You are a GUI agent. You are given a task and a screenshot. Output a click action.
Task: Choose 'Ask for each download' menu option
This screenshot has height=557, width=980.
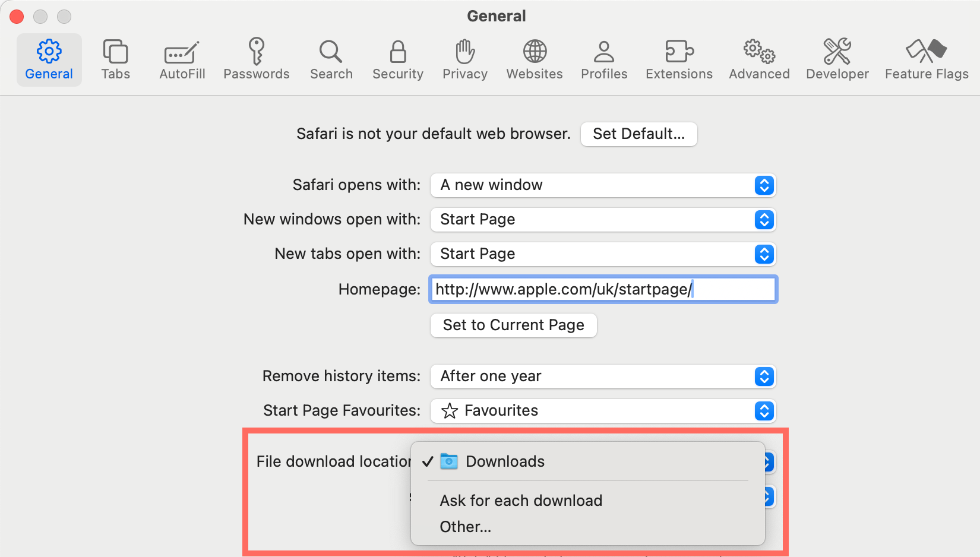[x=521, y=501]
